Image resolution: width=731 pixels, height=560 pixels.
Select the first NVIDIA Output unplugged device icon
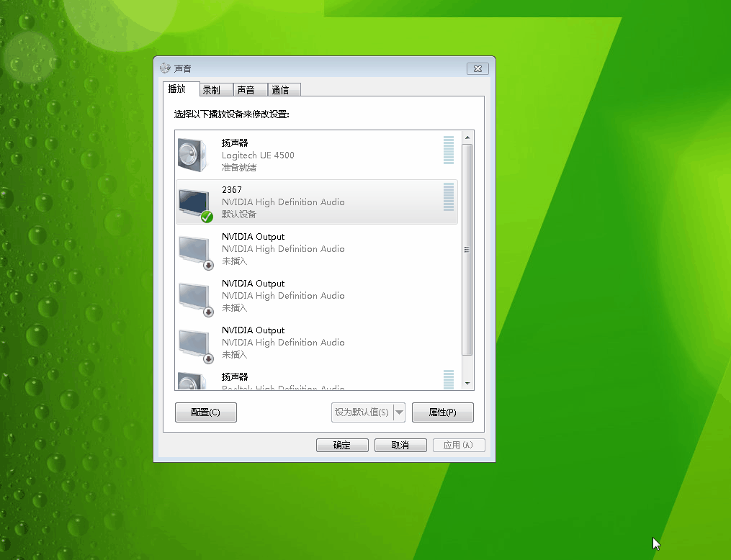pos(194,249)
